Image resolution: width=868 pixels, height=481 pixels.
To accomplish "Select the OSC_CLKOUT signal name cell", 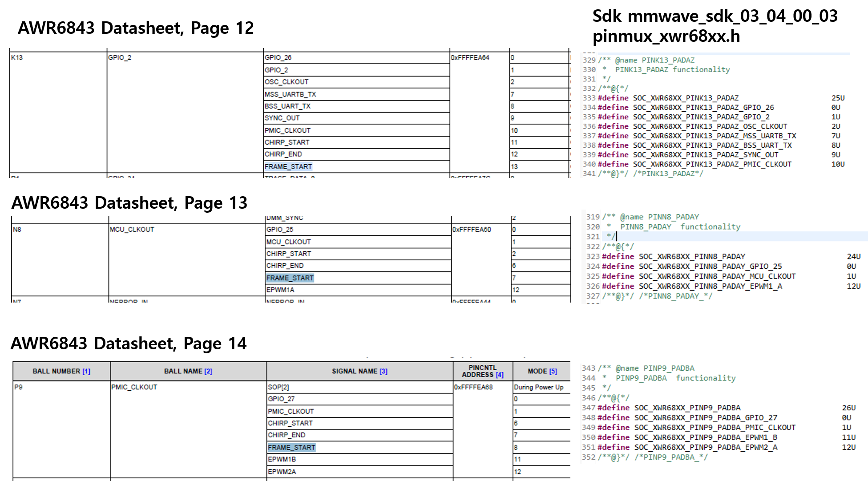I will click(356, 82).
